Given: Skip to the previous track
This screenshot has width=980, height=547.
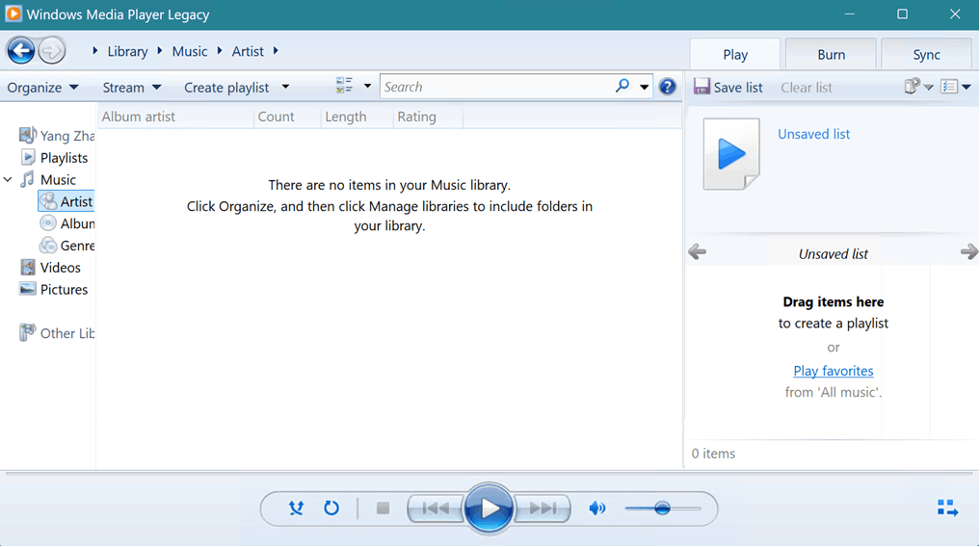Looking at the screenshot, I should tap(436, 508).
